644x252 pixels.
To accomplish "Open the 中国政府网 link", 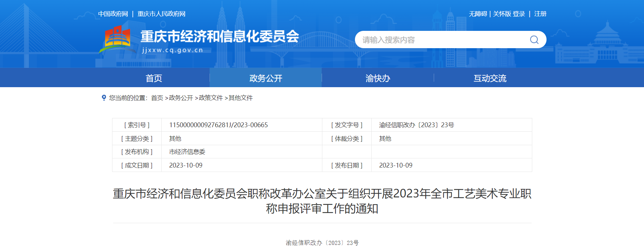I will (x=113, y=14).
